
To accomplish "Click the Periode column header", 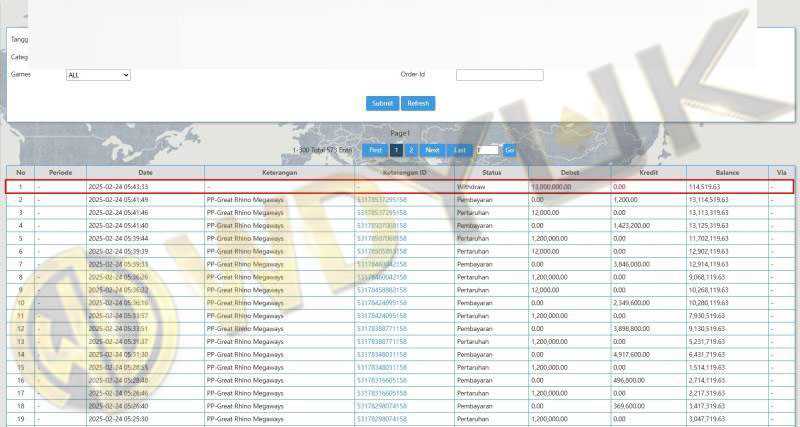I will click(x=60, y=172).
